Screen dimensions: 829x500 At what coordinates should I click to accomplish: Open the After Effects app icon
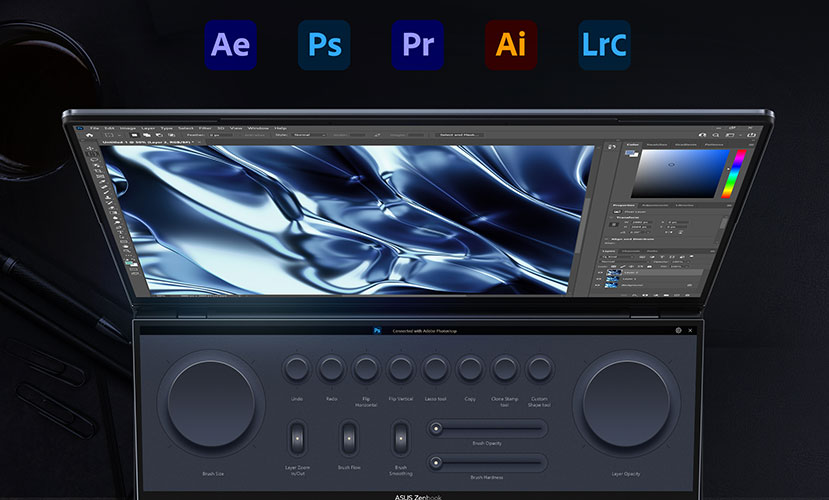[231, 45]
